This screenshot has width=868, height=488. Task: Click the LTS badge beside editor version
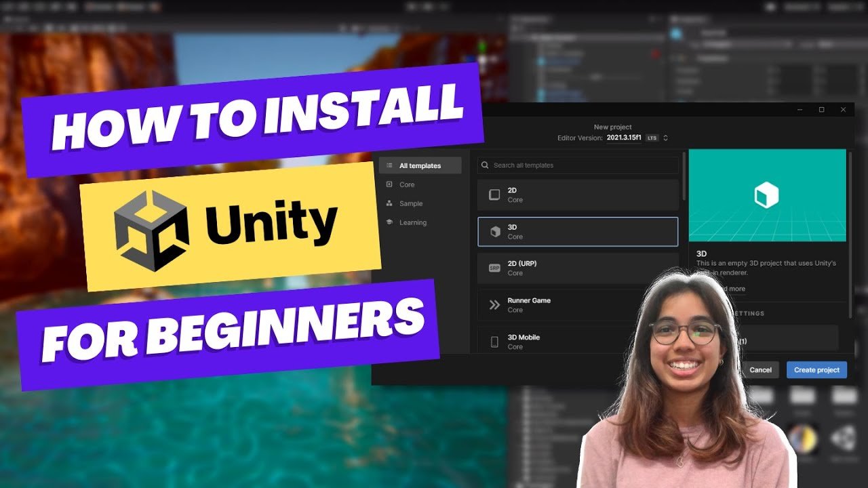click(x=652, y=138)
